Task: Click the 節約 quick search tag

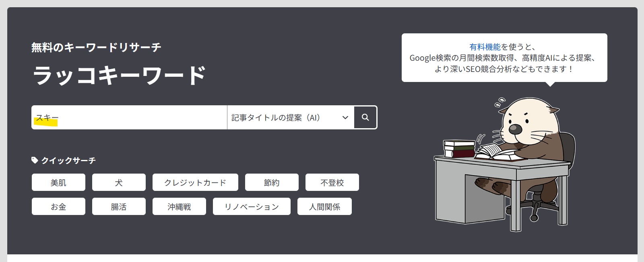Action: [x=272, y=182]
